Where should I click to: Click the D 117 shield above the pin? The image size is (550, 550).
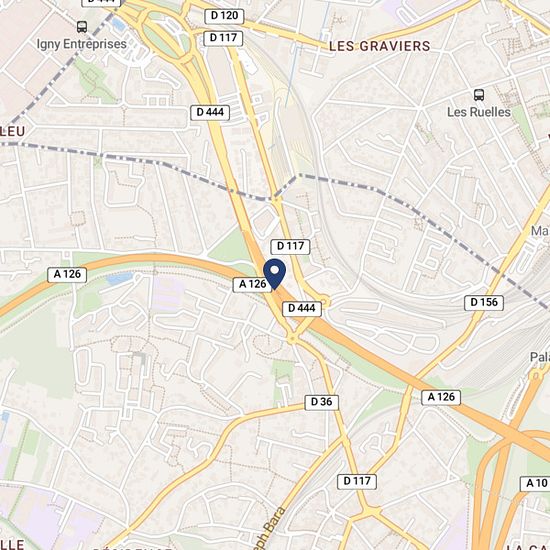[x=290, y=246]
